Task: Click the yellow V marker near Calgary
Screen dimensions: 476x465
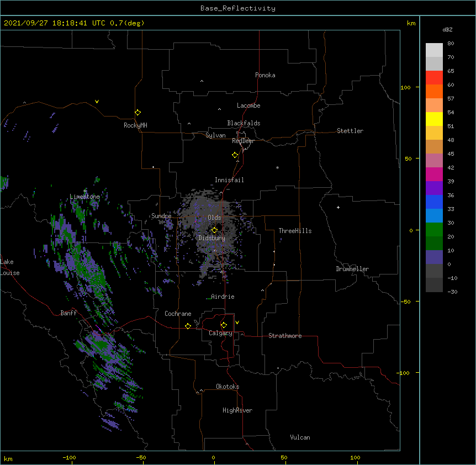Action: [x=237, y=323]
